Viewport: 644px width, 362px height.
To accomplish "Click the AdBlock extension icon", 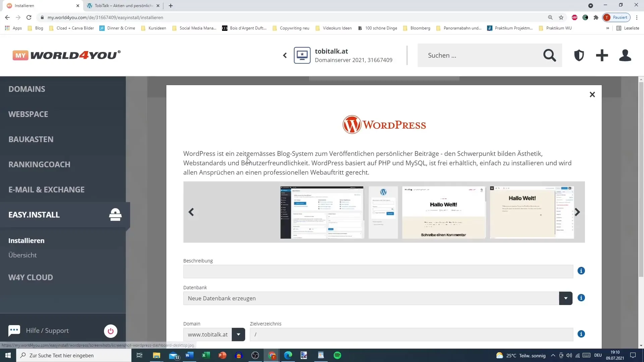I will click(575, 17).
